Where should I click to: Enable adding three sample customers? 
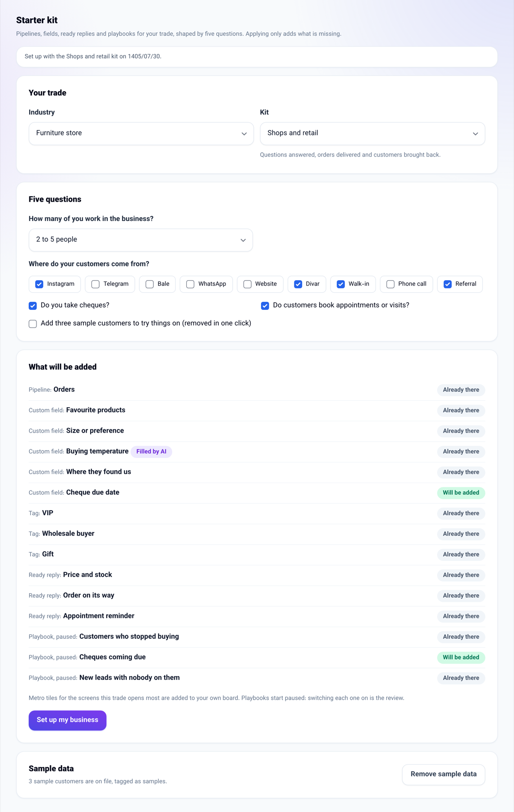(x=33, y=324)
